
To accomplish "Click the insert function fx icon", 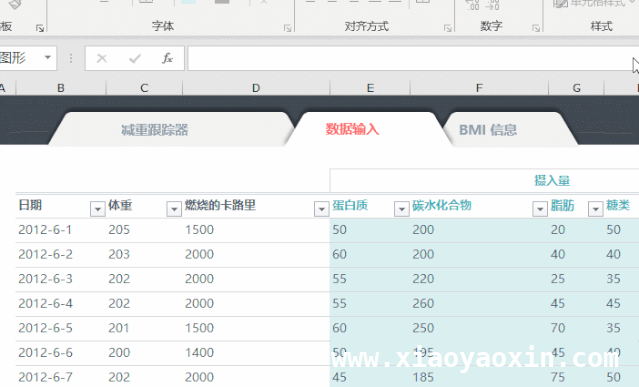I will click(x=167, y=58).
